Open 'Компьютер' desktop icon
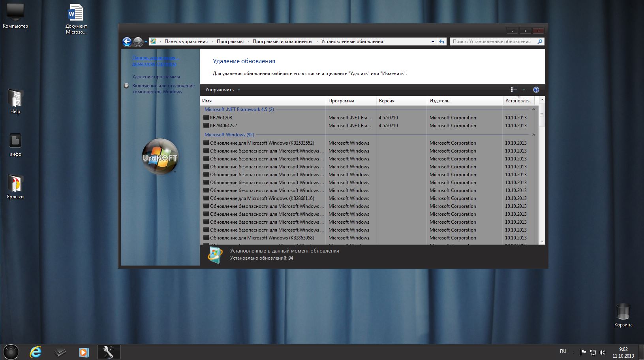Screen dimensions: 644x360 [15, 16]
